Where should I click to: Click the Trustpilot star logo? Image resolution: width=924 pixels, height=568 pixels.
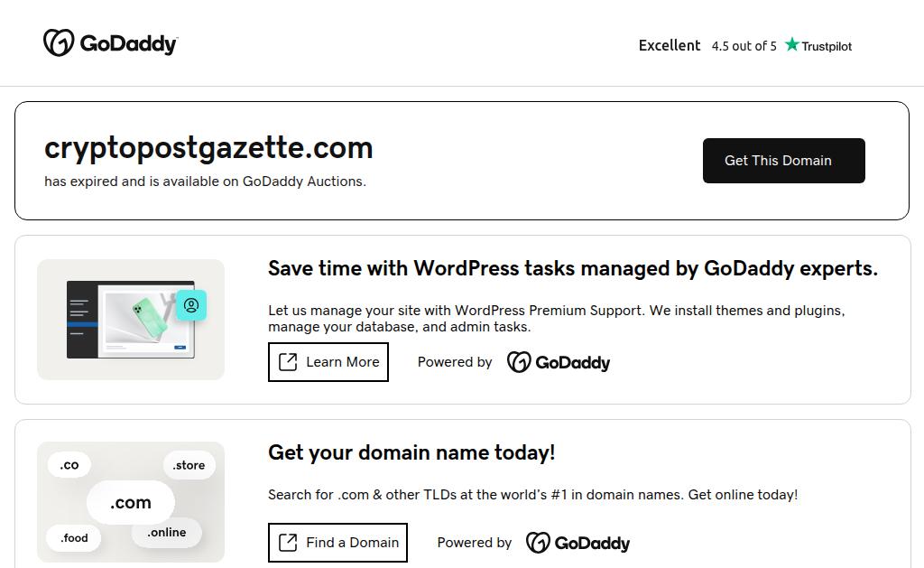point(792,45)
